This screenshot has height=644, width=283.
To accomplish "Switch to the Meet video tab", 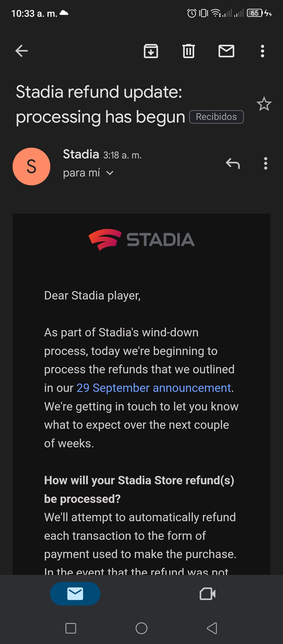I will click(208, 593).
